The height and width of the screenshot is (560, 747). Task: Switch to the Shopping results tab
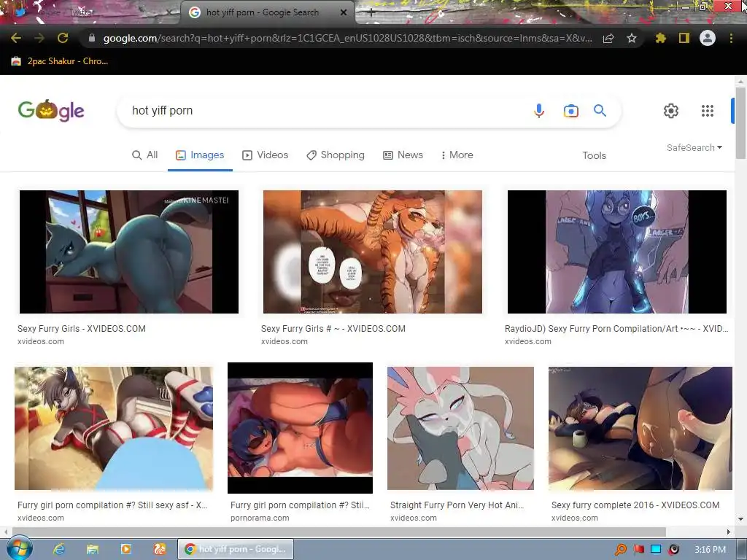point(336,155)
